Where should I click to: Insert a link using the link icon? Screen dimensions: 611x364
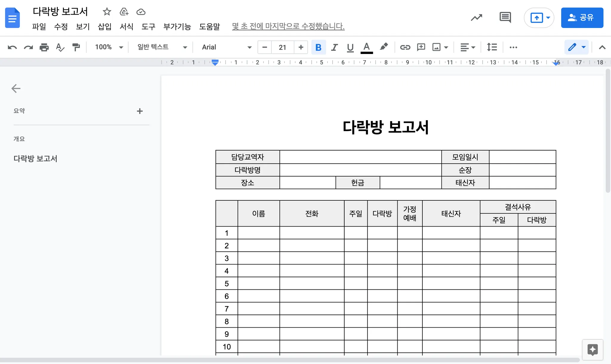tap(405, 47)
